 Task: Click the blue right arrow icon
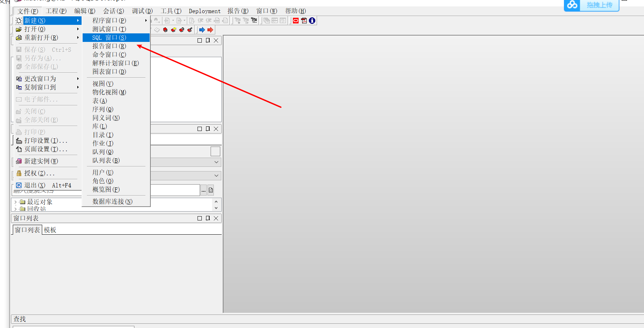pos(202,30)
